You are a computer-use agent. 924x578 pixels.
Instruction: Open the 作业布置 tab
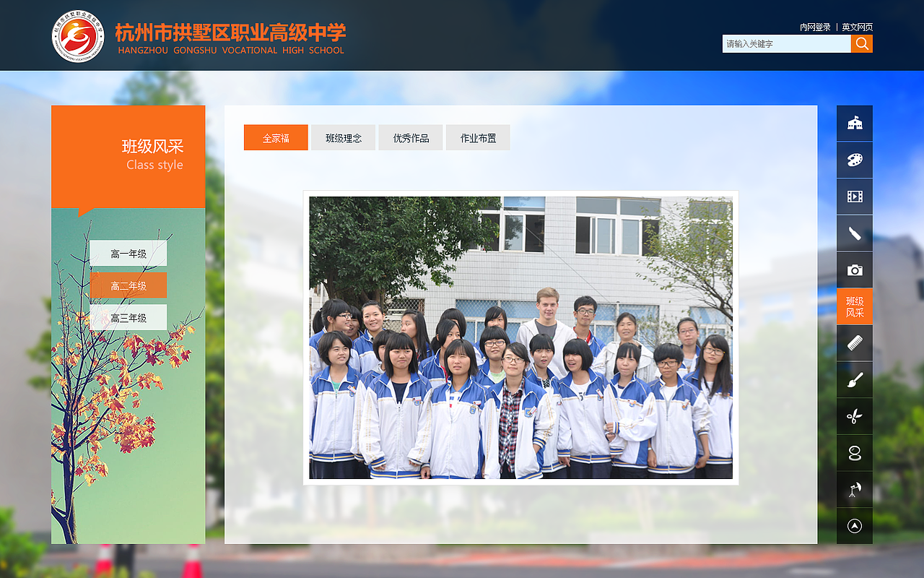(478, 137)
